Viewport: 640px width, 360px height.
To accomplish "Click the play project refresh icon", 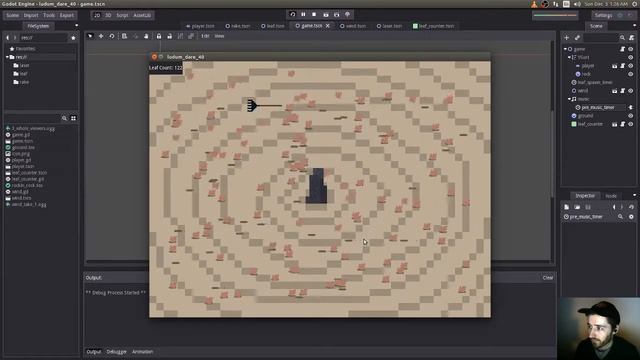I will pyautogui.click(x=293, y=15).
